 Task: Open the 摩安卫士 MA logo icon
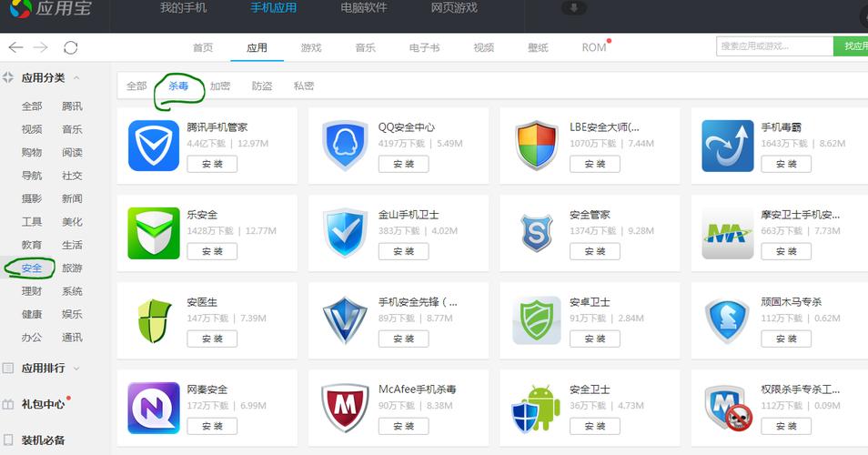(x=727, y=233)
